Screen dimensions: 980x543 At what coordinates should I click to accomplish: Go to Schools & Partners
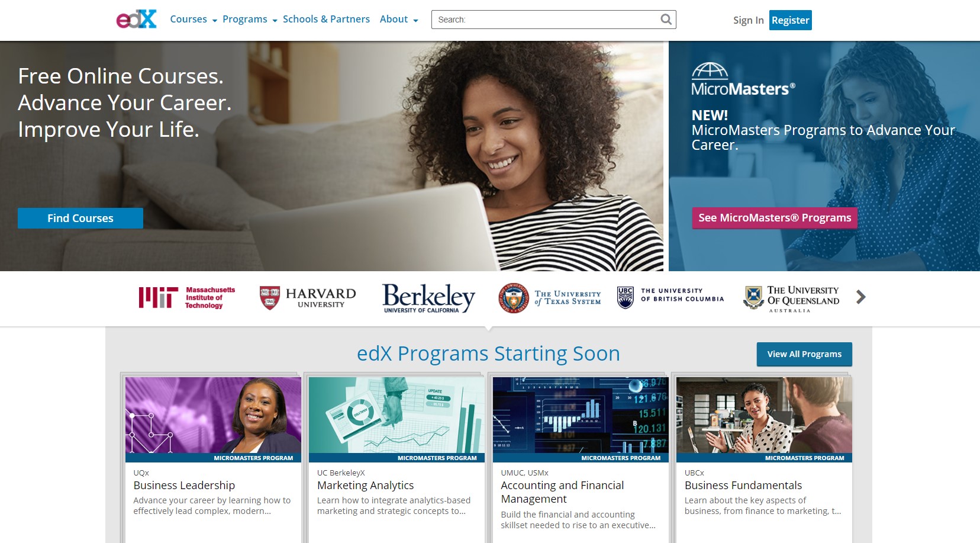[x=326, y=19]
